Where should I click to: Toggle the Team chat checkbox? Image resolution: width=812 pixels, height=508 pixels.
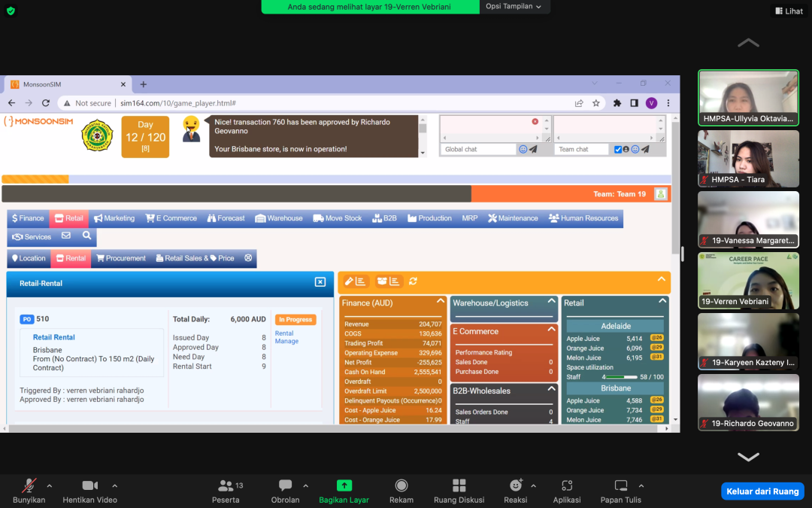[618, 150]
